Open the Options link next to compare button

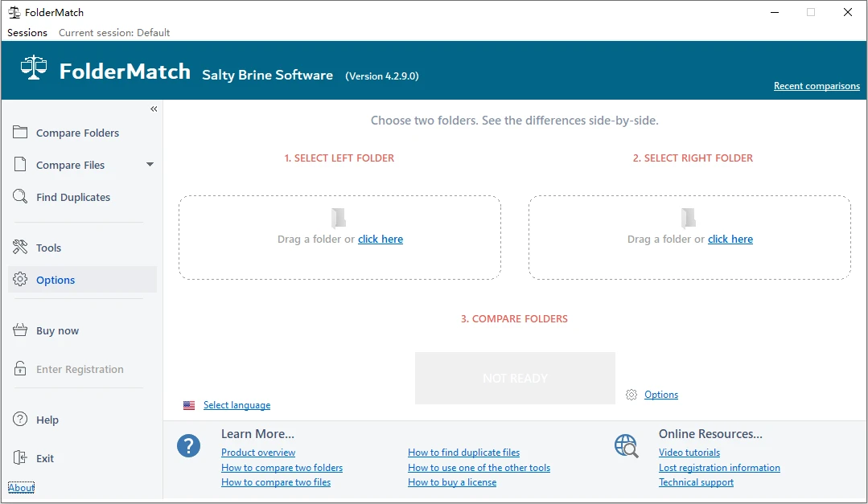pos(661,395)
